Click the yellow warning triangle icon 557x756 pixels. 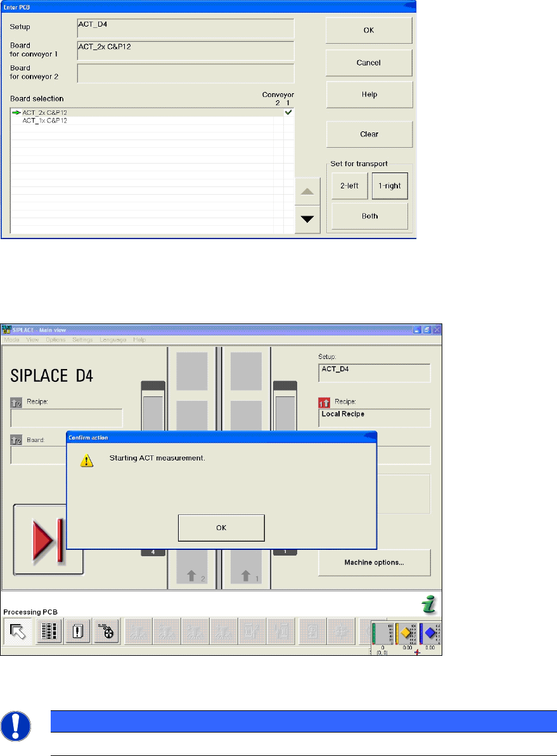click(87, 460)
